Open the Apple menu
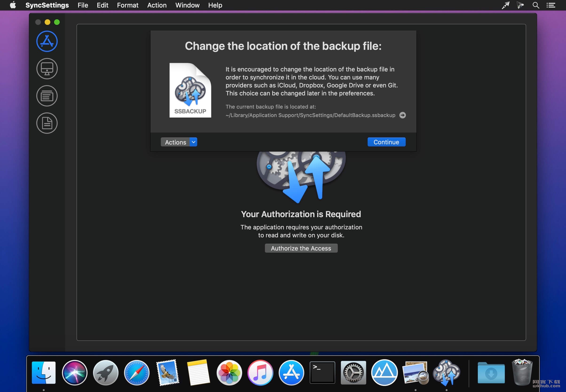The width and height of the screenshot is (566, 392). 13,5
